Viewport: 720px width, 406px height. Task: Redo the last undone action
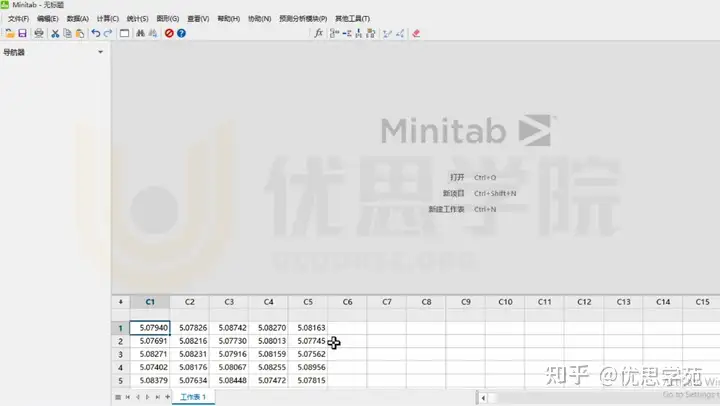click(108, 34)
